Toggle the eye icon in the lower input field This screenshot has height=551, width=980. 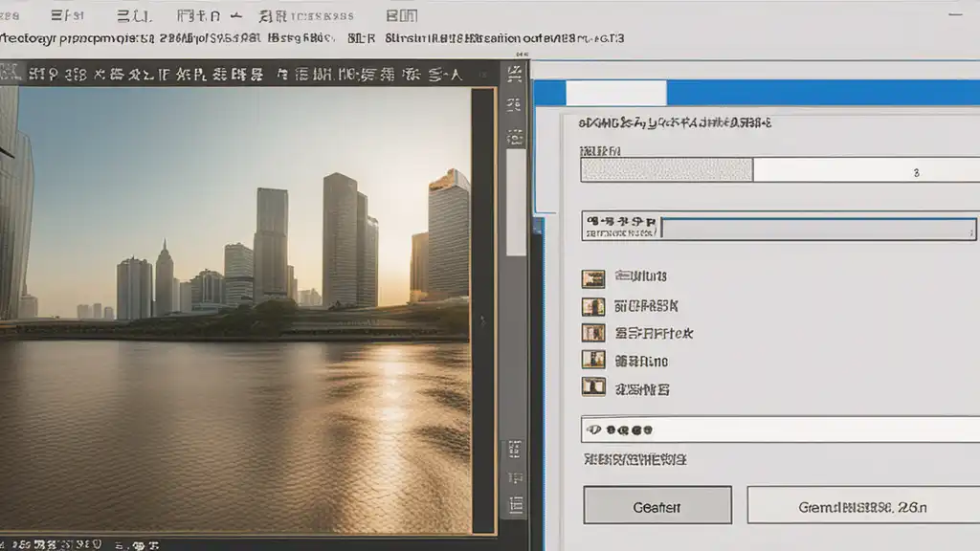point(593,430)
